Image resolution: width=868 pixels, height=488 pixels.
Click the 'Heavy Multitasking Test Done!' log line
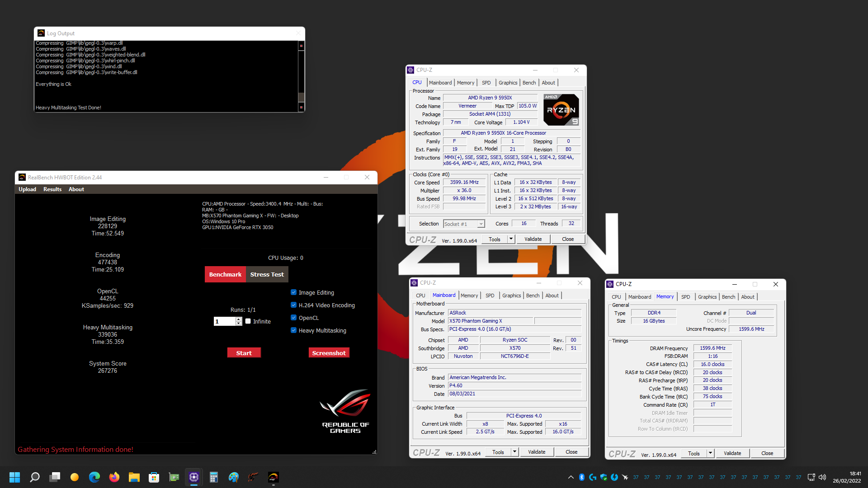pyautogui.click(x=68, y=108)
